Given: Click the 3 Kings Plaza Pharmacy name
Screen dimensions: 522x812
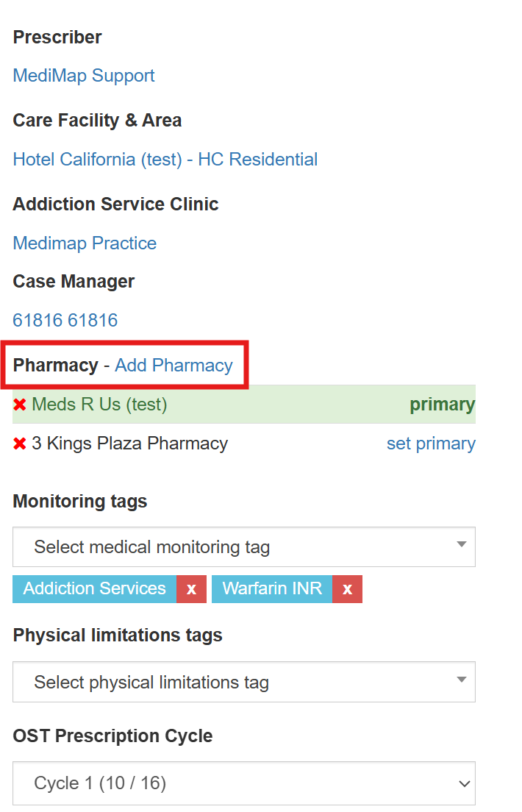Looking at the screenshot, I should pos(129,444).
